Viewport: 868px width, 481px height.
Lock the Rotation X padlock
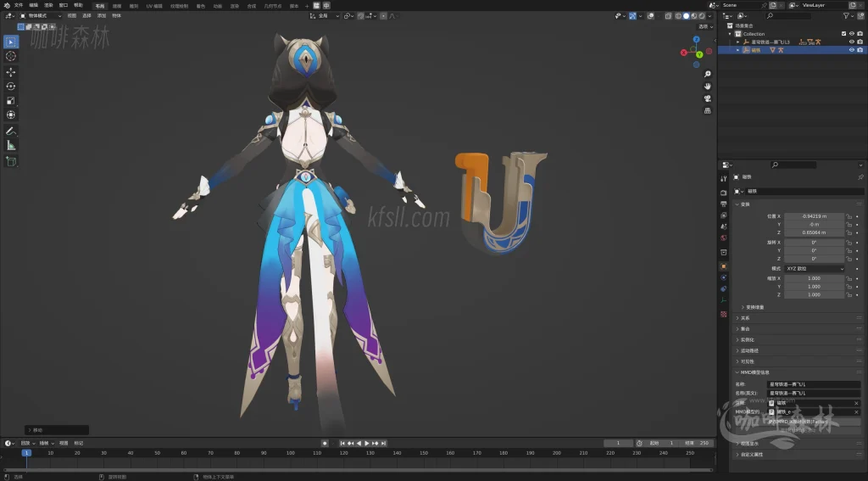coord(849,243)
